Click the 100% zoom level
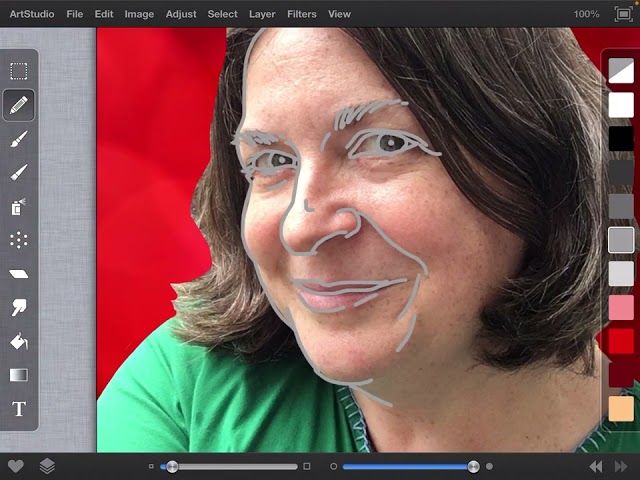Image resolution: width=640 pixels, height=480 pixels. (586, 14)
